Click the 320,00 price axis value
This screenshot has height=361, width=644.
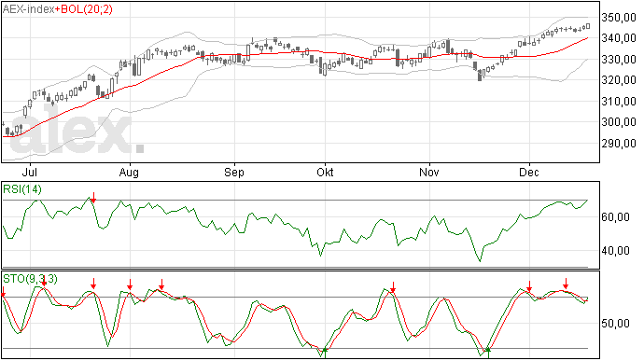coord(619,80)
